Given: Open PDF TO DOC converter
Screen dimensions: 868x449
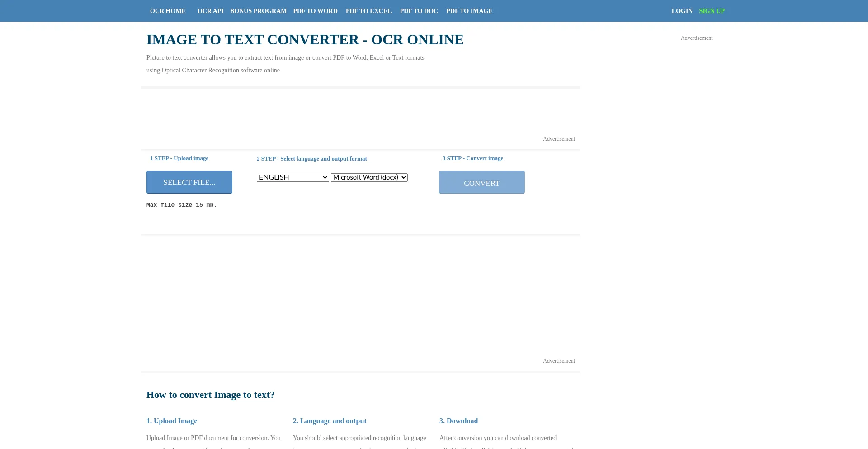Looking at the screenshot, I should click(x=419, y=11).
